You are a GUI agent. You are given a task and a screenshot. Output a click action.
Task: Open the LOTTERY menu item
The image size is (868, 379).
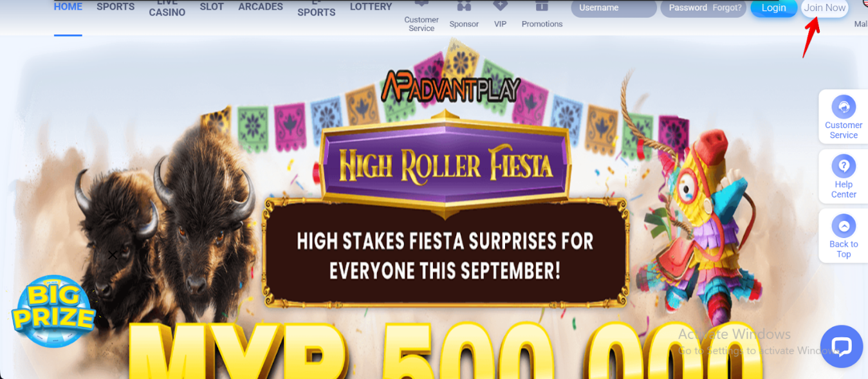click(371, 7)
